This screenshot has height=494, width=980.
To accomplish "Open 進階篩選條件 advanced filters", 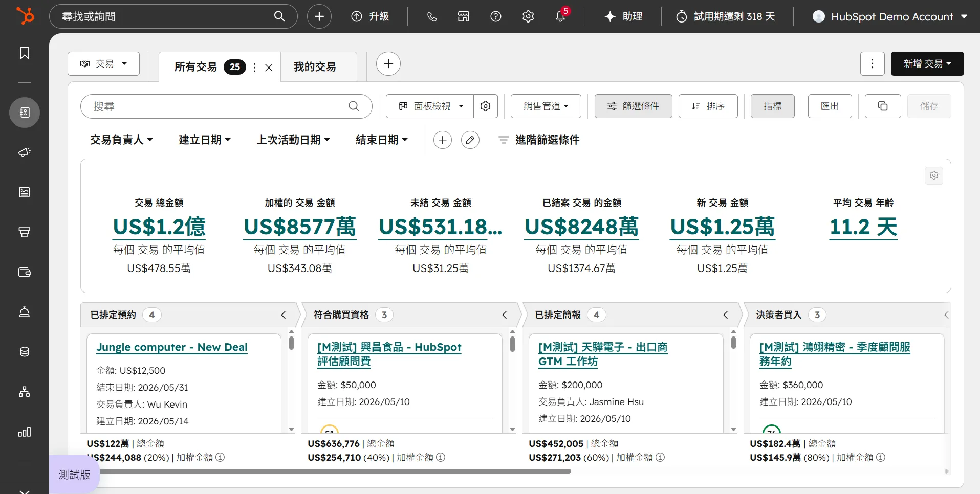I will (x=539, y=140).
